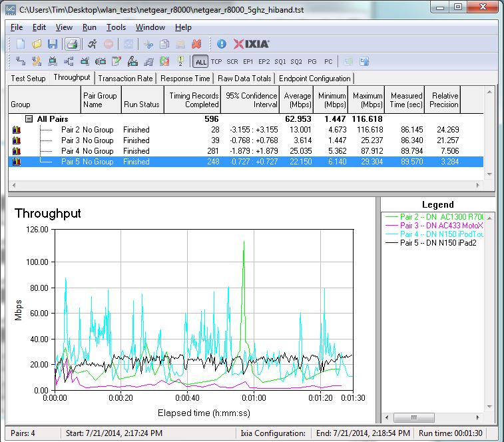Click Legend horizontal scroll-left arrow

tap(387, 417)
